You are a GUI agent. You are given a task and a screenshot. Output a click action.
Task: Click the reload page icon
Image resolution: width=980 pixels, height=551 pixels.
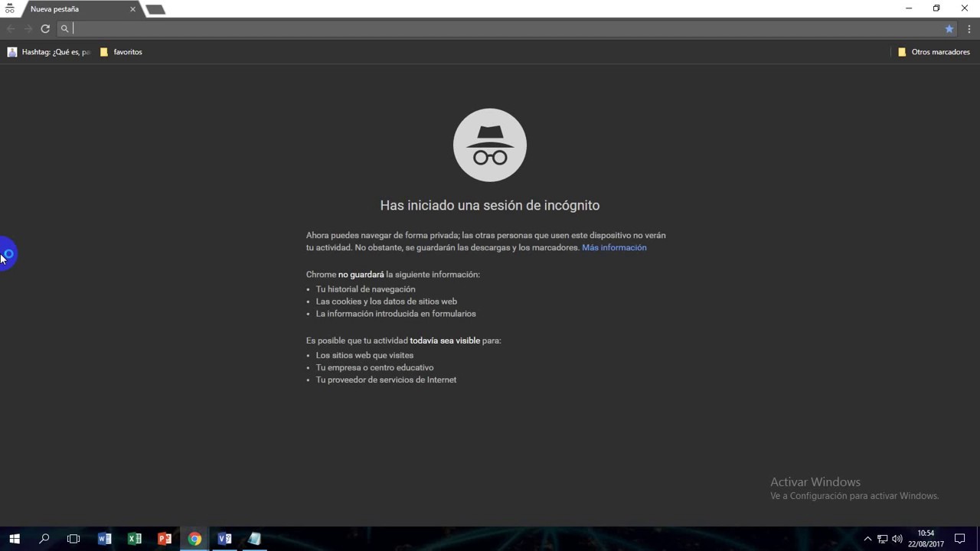click(x=45, y=28)
